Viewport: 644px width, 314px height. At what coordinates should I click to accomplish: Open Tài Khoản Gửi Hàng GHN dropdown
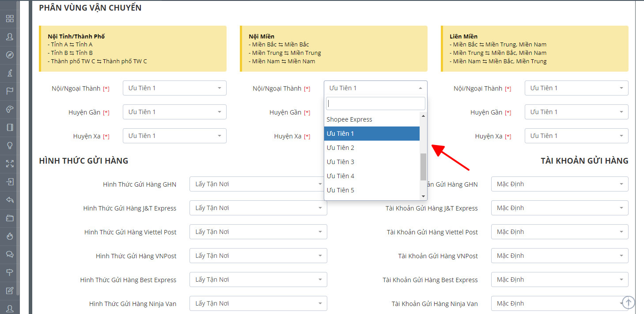[560, 184]
